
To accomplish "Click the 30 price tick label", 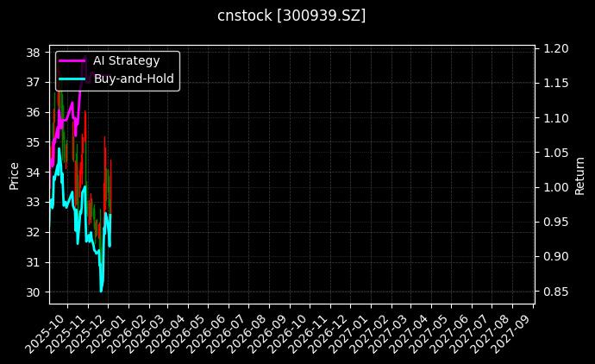I will tap(34, 292).
